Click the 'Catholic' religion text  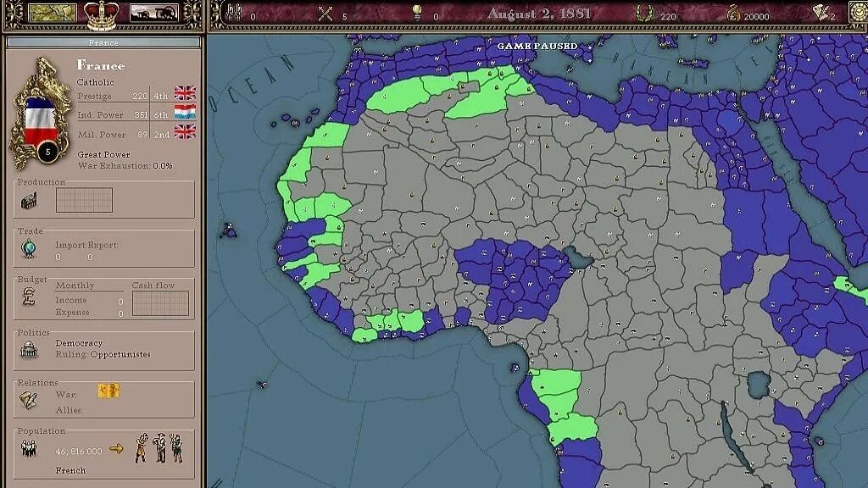95,82
